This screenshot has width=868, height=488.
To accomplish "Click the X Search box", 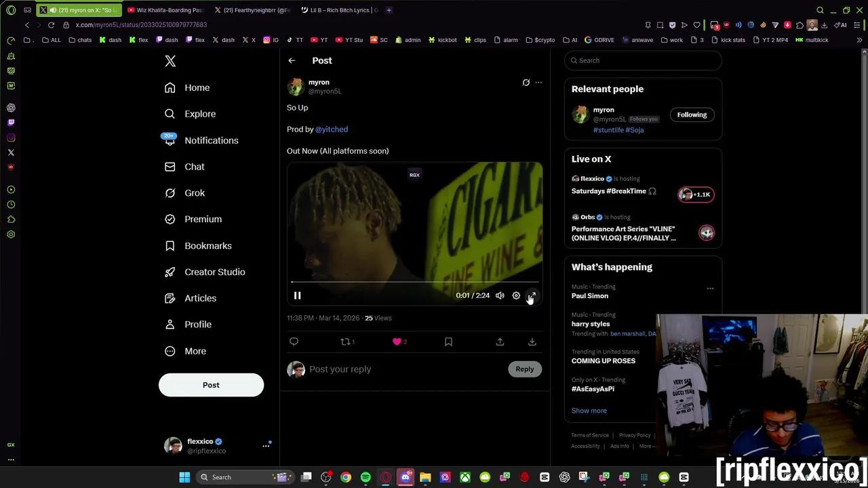I will point(643,60).
